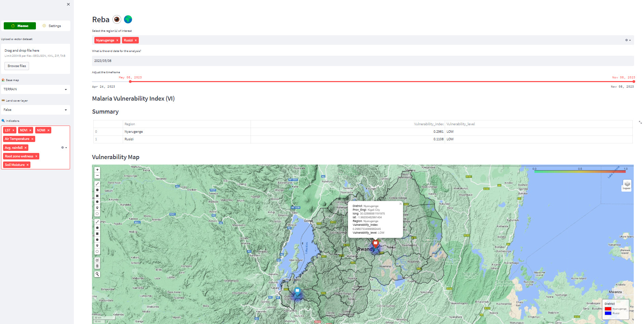Select the 0.1108 index cell

pyautogui.click(x=348, y=139)
